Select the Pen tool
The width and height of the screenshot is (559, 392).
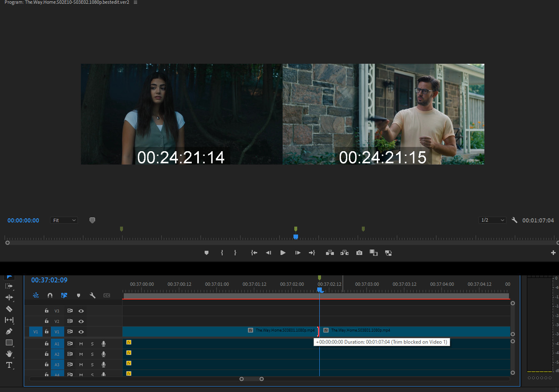[x=9, y=331]
